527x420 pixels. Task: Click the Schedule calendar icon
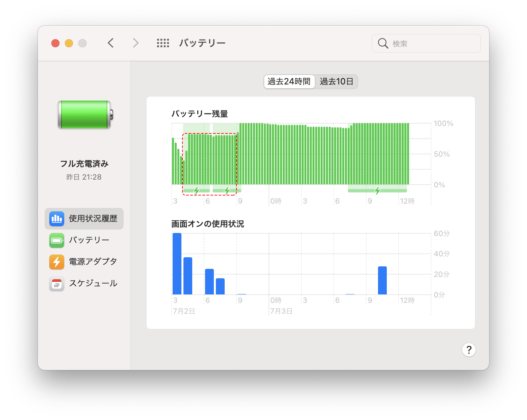pos(56,284)
